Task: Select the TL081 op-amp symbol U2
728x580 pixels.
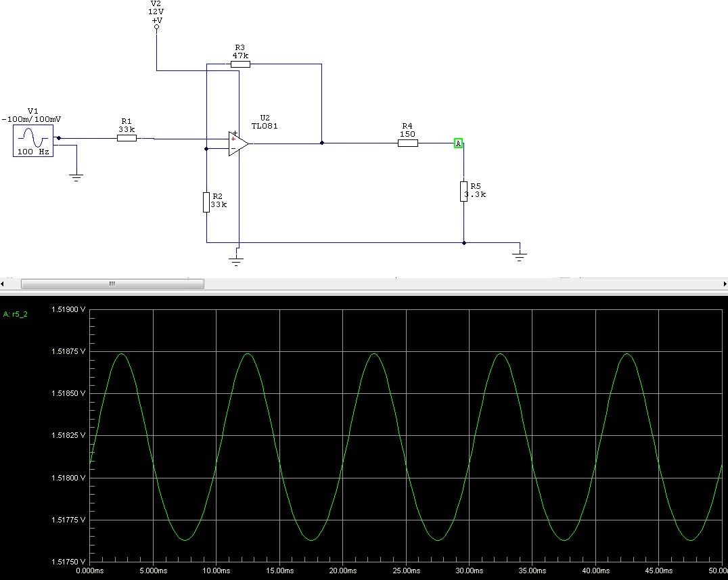Action: pyautogui.click(x=239, y=143)
